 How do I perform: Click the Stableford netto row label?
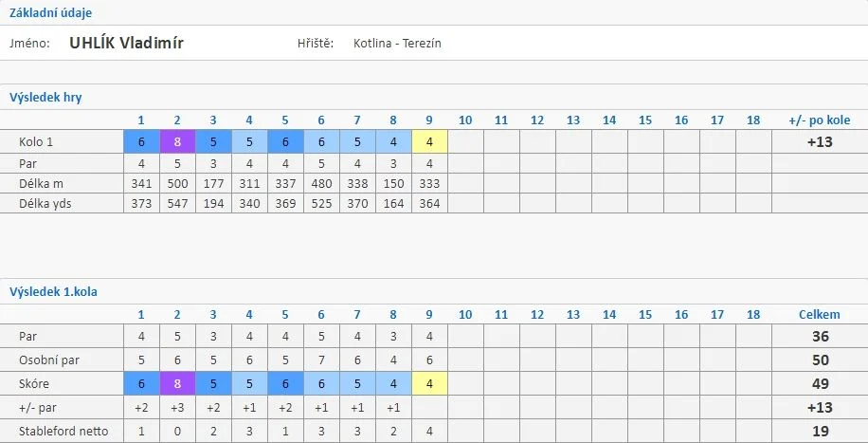point(63,432)
